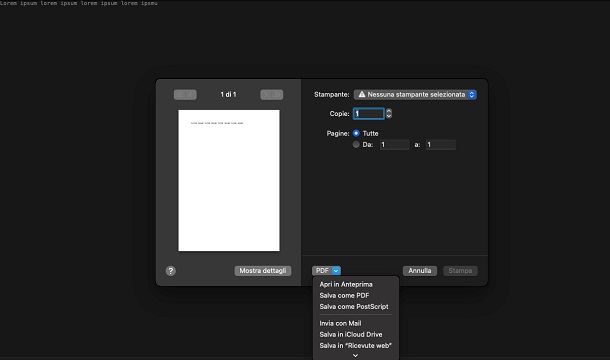Go to previous preview page

click(185, 95)
